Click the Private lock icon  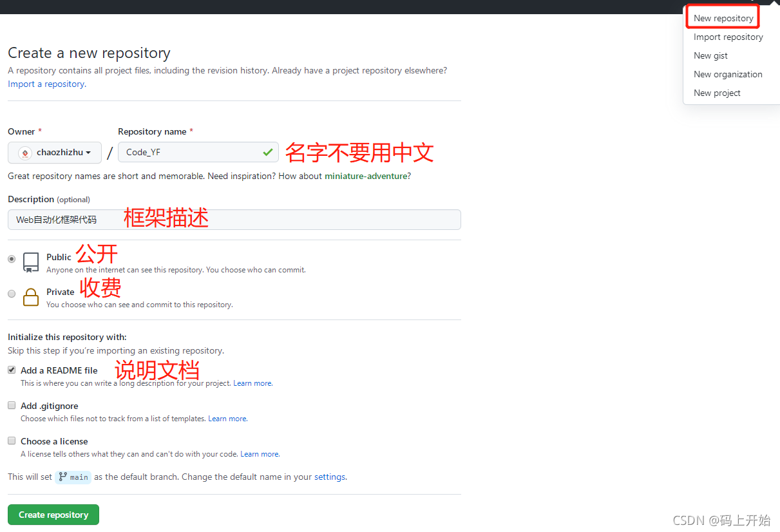pos(31,296)
